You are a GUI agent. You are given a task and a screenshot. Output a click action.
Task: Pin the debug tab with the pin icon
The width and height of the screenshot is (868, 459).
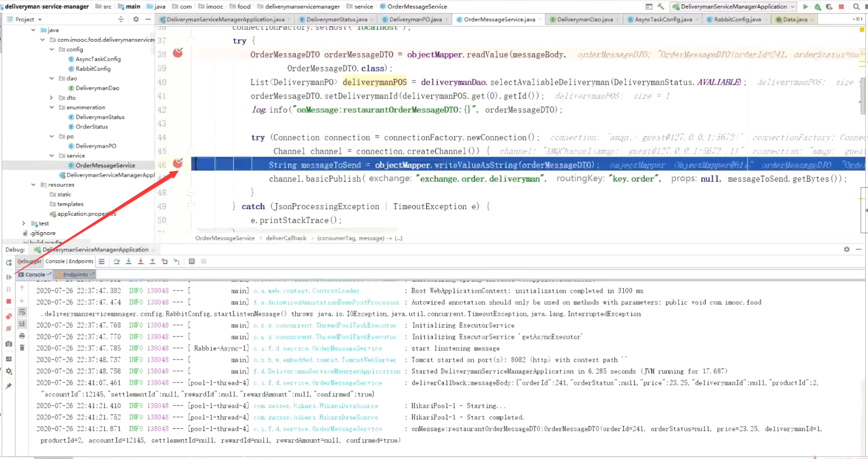(9, 386)
